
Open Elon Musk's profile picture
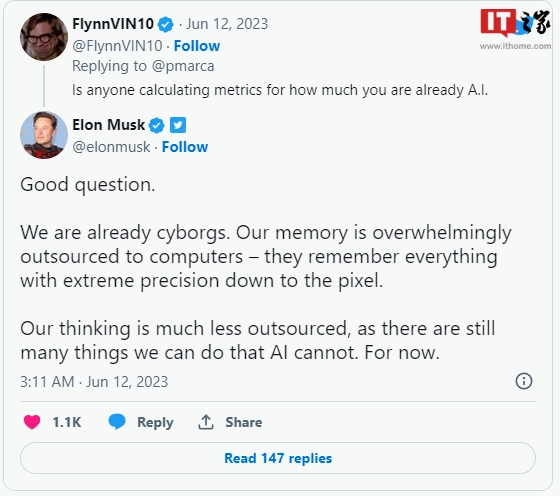pos(44,135)
